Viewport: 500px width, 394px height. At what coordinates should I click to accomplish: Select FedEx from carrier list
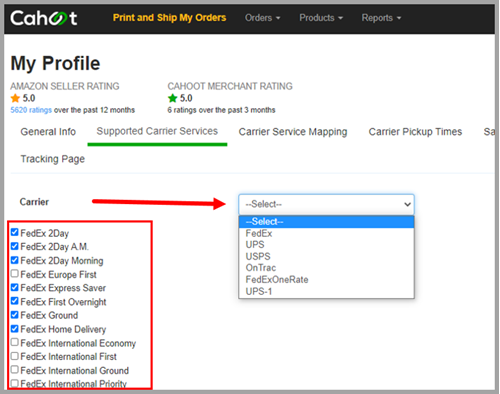point(326,233)
